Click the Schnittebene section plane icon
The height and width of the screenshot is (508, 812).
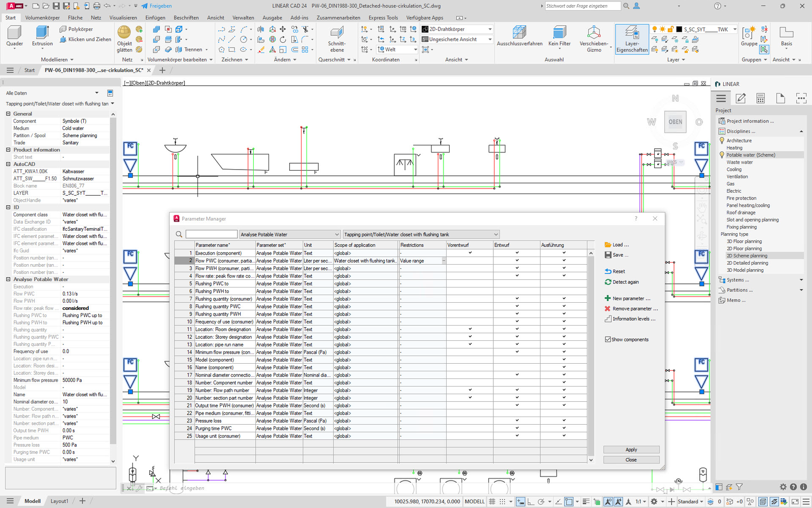(x=337, y=33)
